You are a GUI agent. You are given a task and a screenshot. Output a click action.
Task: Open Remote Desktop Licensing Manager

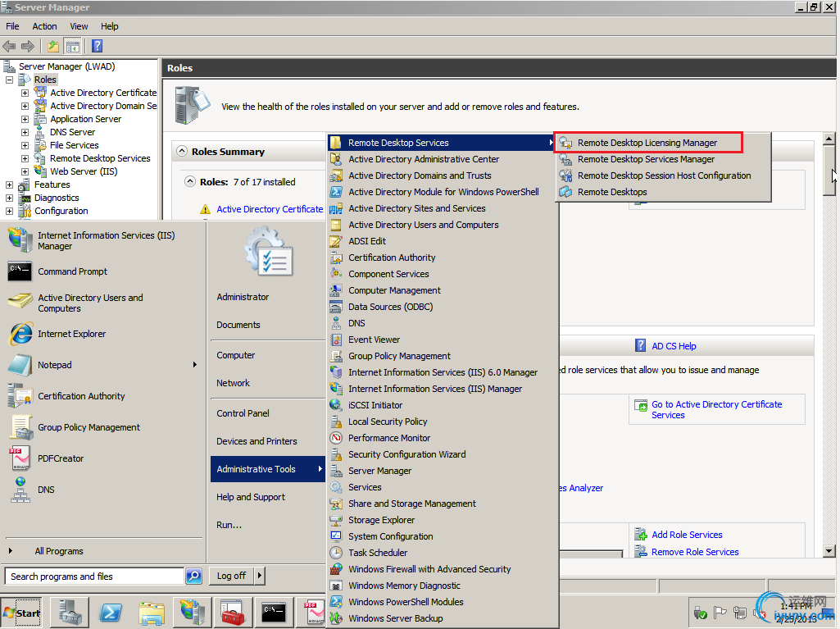point(647,143)
